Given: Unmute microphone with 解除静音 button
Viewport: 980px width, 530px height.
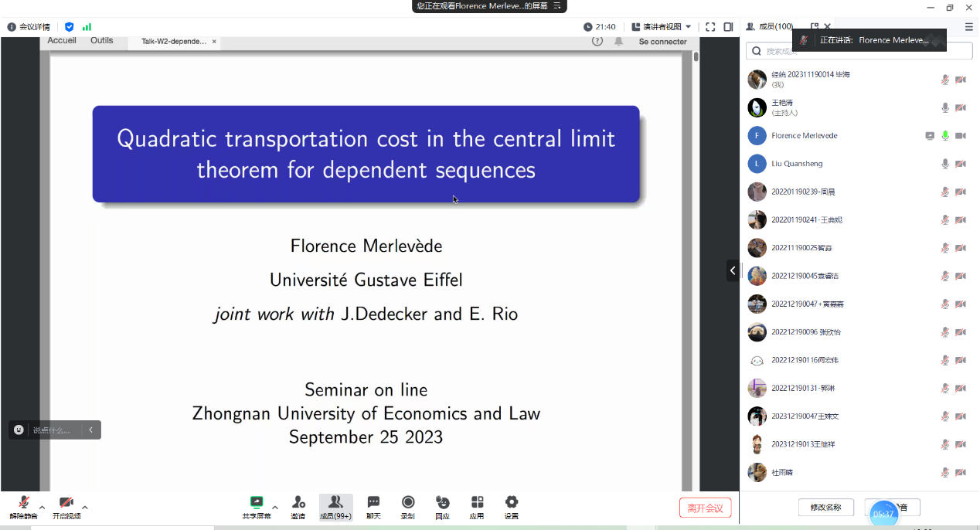Looking at the screenshot, I should [23, 506].
